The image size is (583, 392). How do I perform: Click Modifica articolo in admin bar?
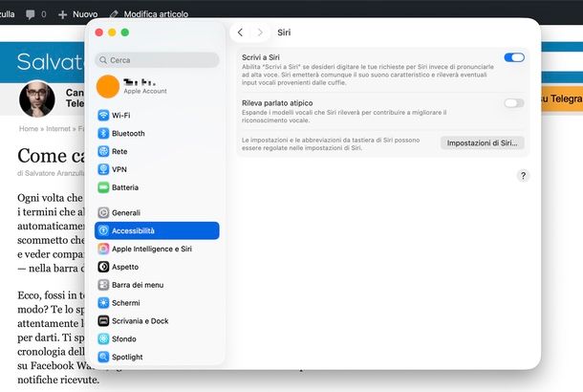(x=156, y=14)
